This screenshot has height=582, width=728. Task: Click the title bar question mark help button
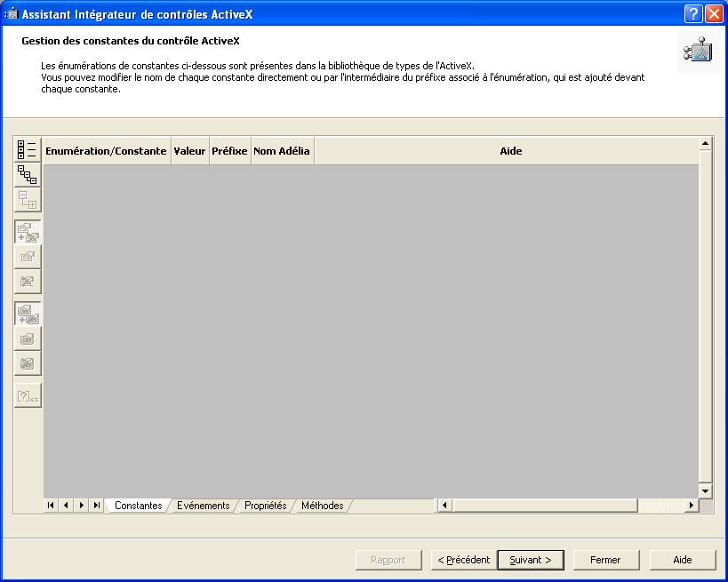pyautogui.click(x=693, y=13)
